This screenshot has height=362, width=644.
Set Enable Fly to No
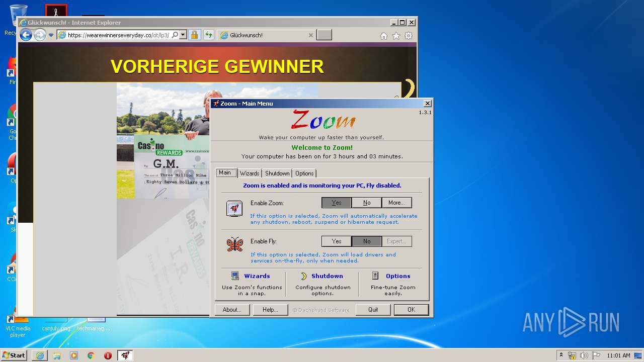pos(367,241)
